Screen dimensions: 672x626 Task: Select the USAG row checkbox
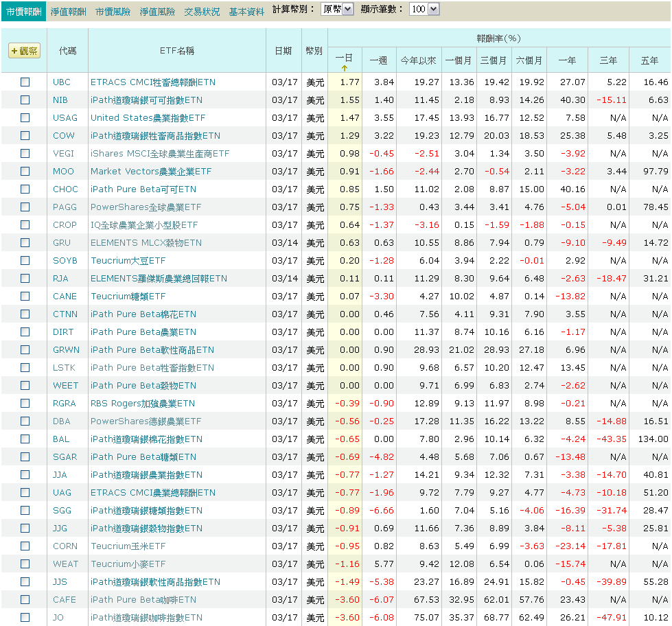[x=25, y=117]
